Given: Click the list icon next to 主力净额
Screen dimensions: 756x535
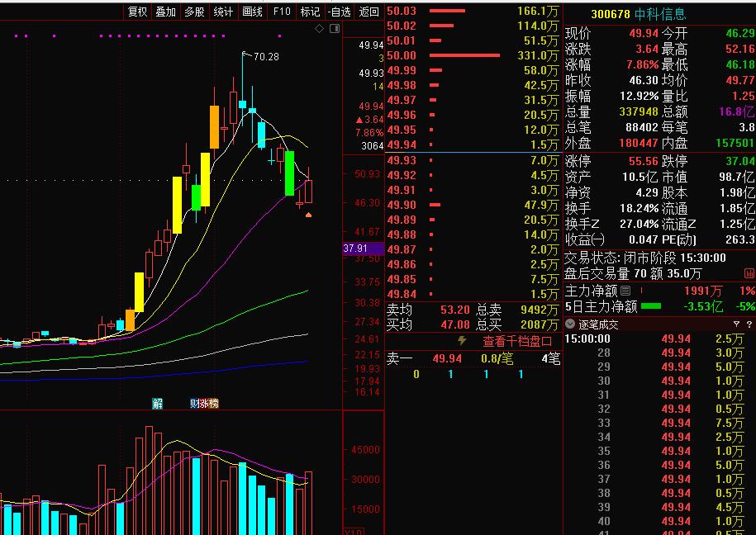Looking at the screenshot, I should click(625, 291).
